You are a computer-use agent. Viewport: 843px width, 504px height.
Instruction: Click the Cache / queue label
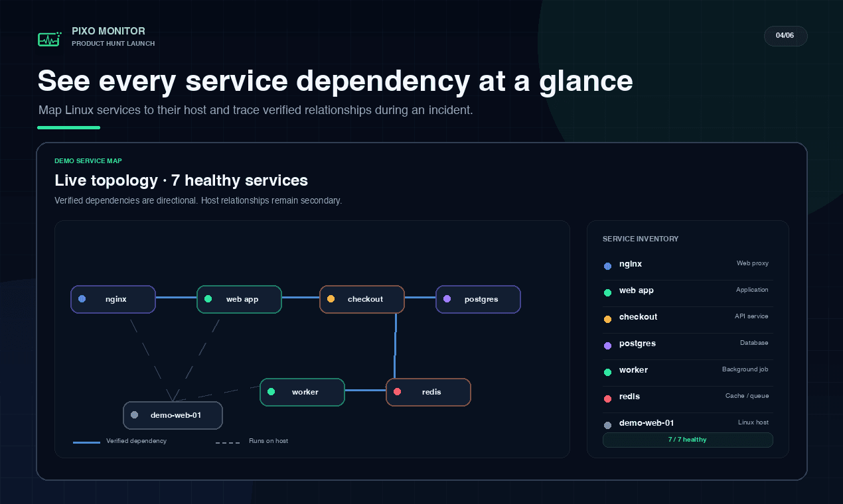747,396
